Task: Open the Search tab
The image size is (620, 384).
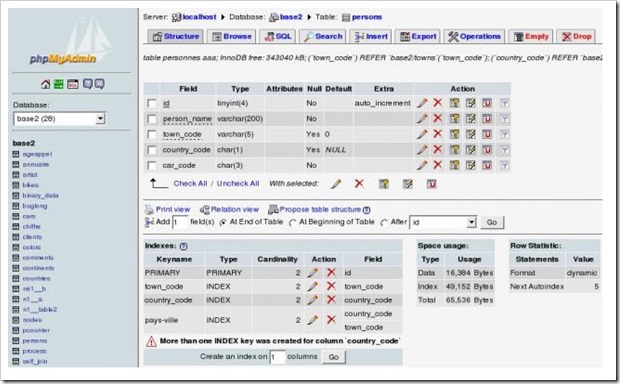Action: click(x=323, y=36)
